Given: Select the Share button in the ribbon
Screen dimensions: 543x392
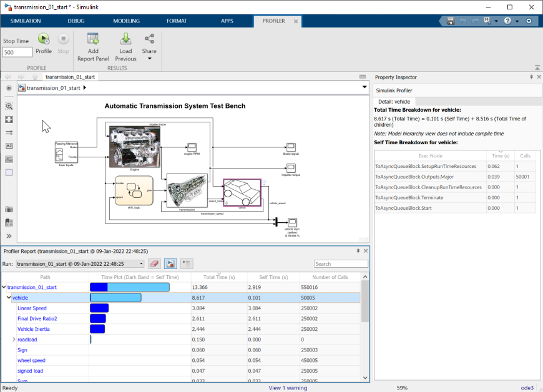Looking at the screenshot, I should tap(149, 46).
